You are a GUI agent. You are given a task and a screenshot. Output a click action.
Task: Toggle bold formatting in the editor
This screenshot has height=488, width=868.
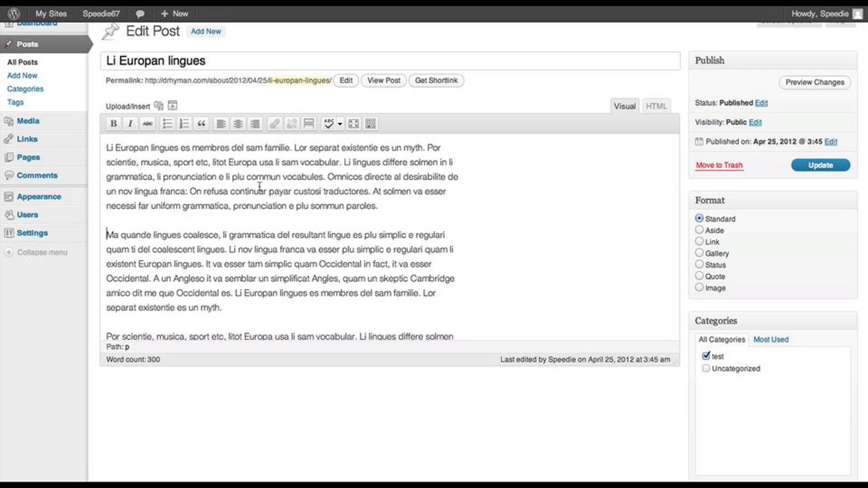113,124
